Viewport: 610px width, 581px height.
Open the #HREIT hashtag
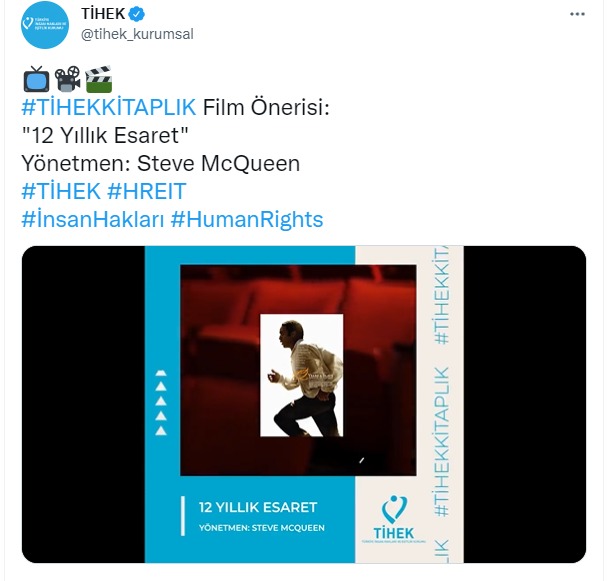coord(147,191)
